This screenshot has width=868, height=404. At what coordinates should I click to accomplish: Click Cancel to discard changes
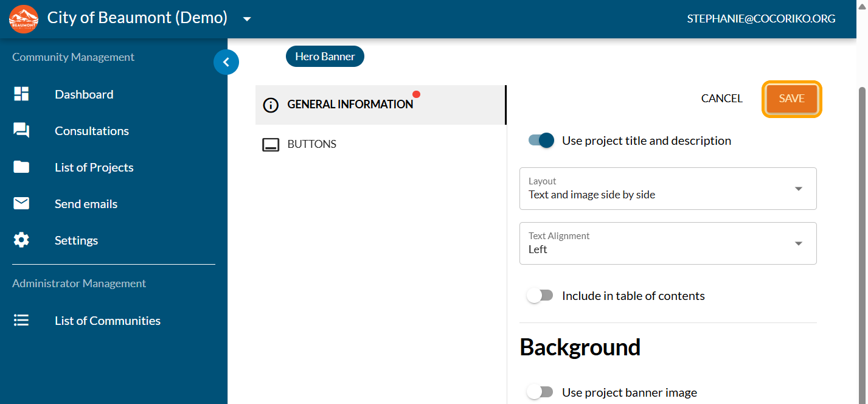coord(721,99)
